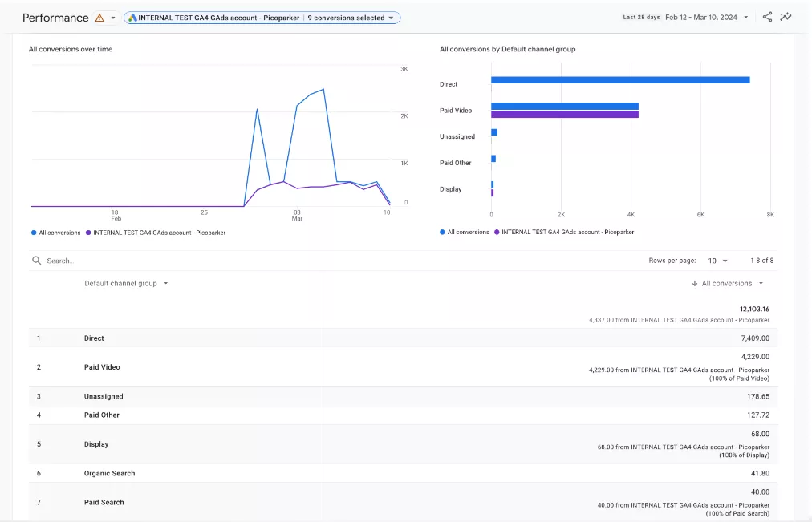Click the sort arrow beside All conversions
The image size is (812, 522).
pyautogui.click(x=694, y=284)
